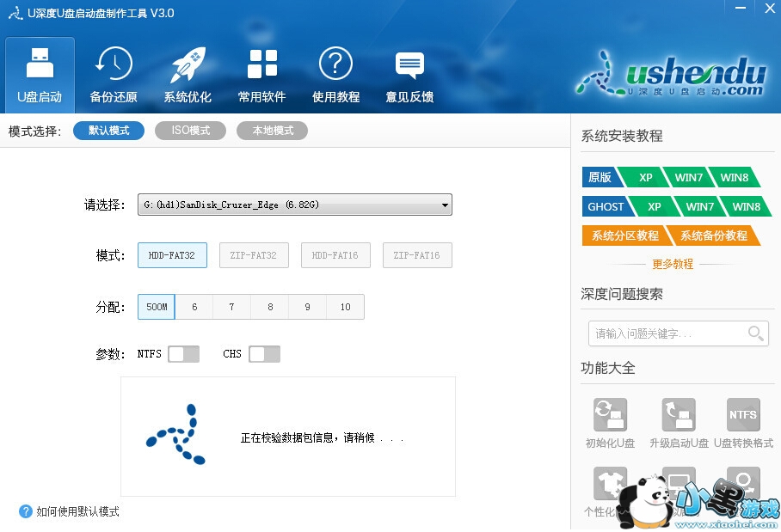Open the 常用软件 grid icon
The width and height of the screenshot is (781, 532).
(x=262, y=64)
